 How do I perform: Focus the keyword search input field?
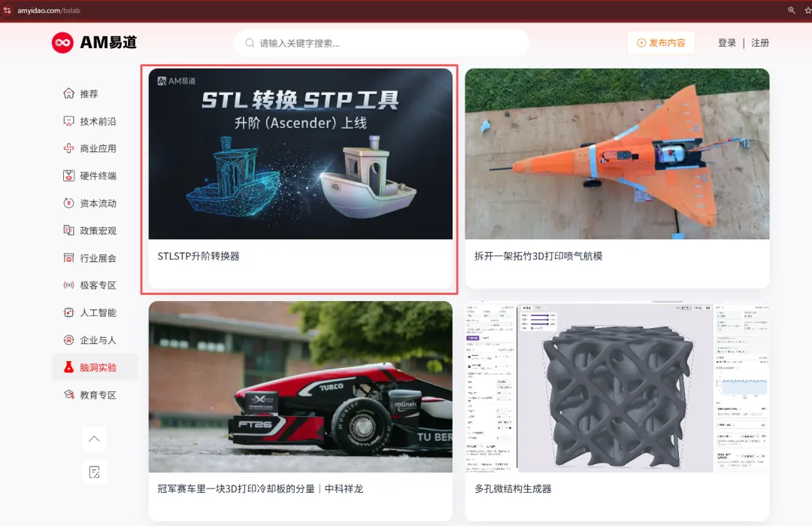pyautogui.click(x=381, y=43)
